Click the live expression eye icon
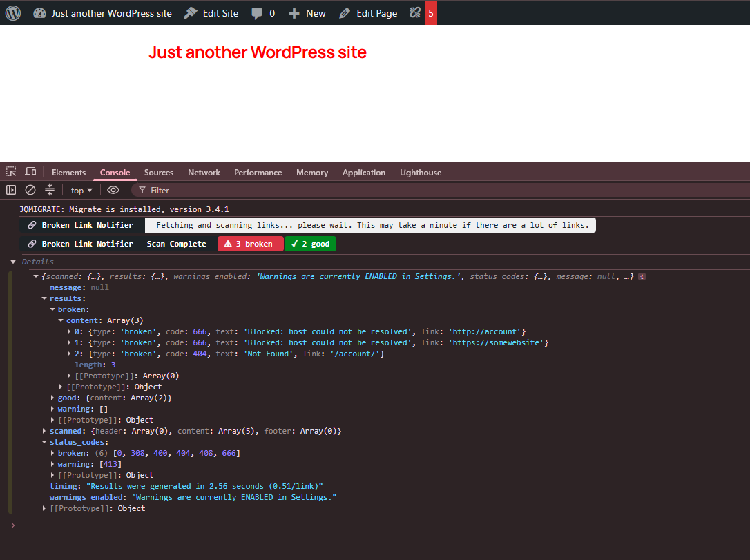Image resolution: width=750 pixels, height=560 pixels. tap(113, 190)
